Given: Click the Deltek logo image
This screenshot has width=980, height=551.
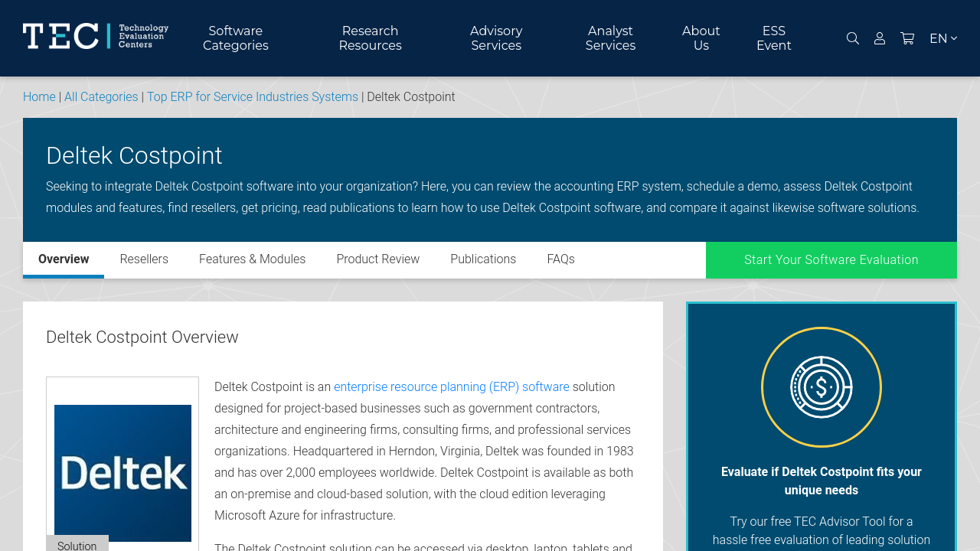Looking at the screenshot, I should click(x=122, y=473).
